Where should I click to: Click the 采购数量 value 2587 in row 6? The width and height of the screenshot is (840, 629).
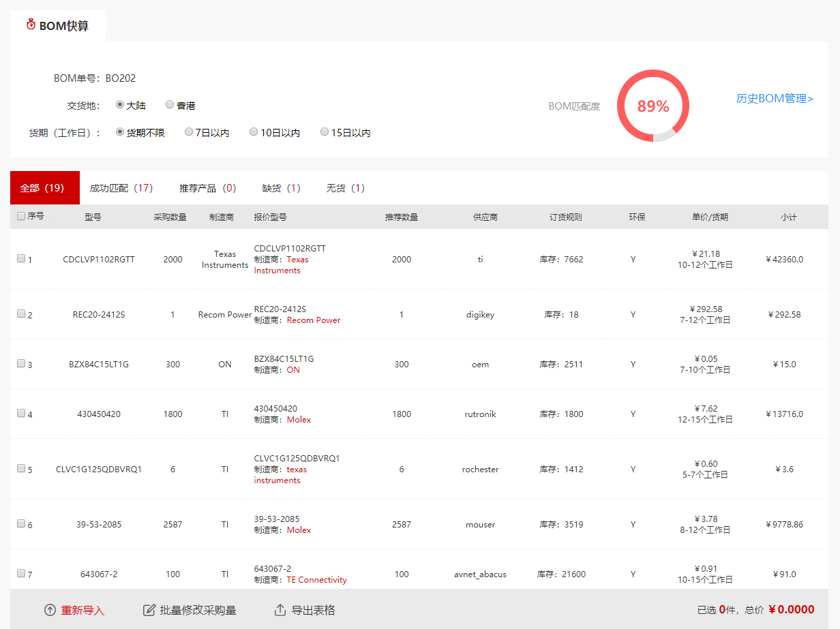172,525
